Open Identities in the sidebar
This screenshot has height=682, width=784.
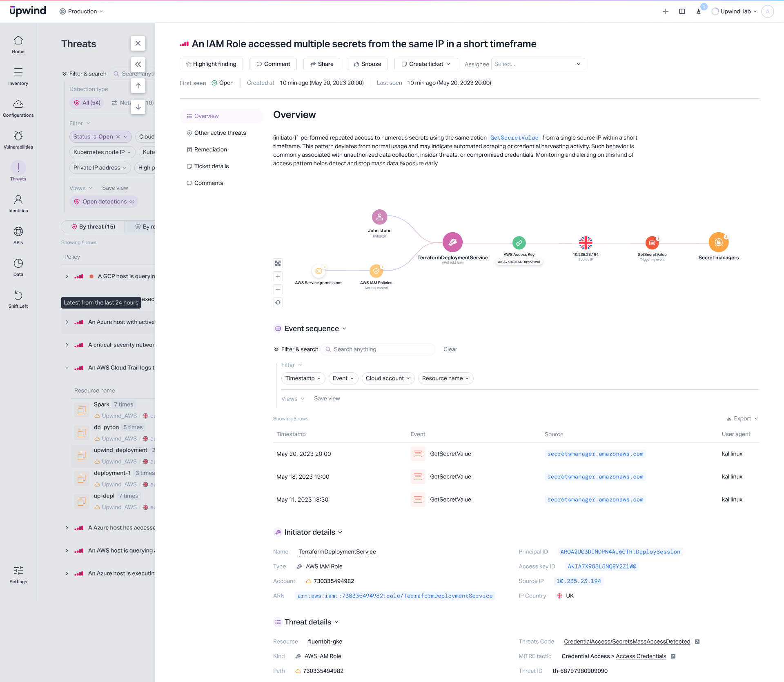point(18,204)
